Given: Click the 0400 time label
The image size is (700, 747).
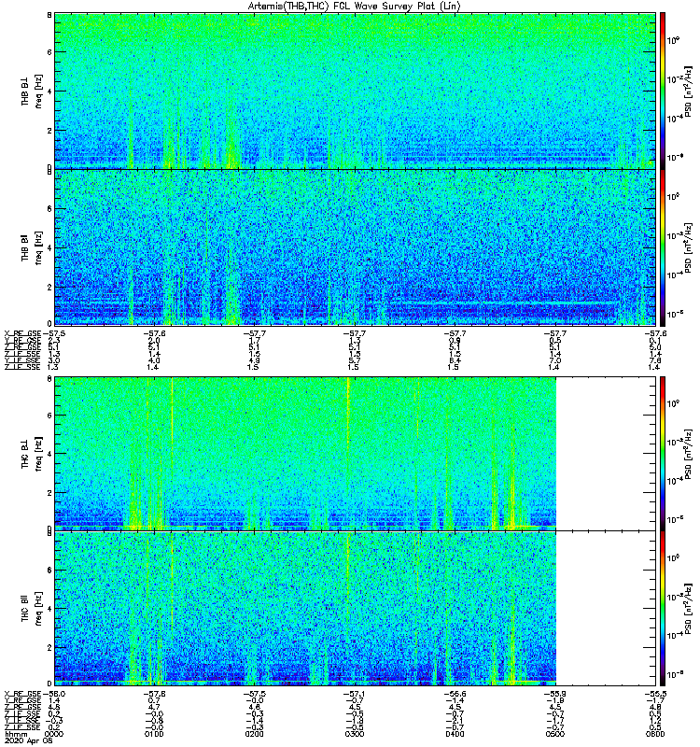Looking at the screenshot, I should pos(455,734).
